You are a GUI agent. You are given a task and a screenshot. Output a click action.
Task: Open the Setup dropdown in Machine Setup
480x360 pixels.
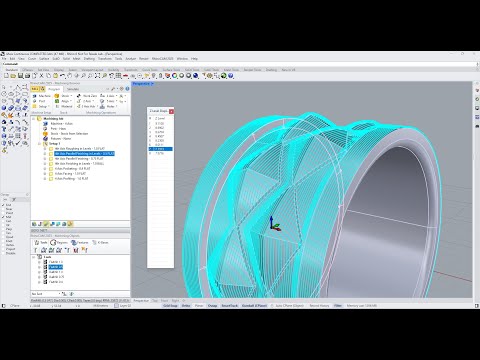41,106
